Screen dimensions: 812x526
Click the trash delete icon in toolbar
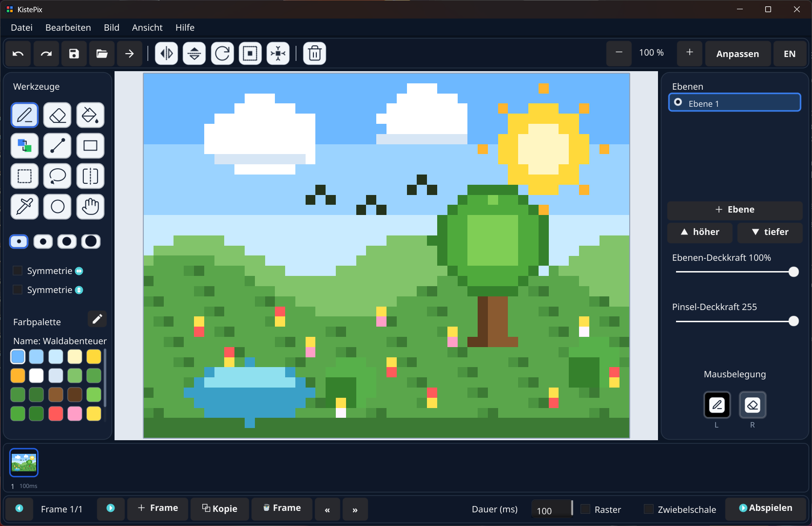[x=314, y=54]
